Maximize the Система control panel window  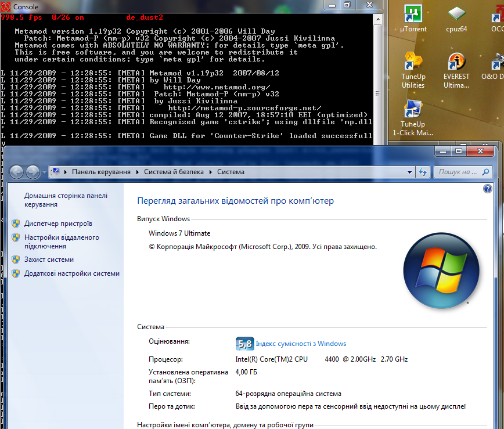[x=459, y=151]
